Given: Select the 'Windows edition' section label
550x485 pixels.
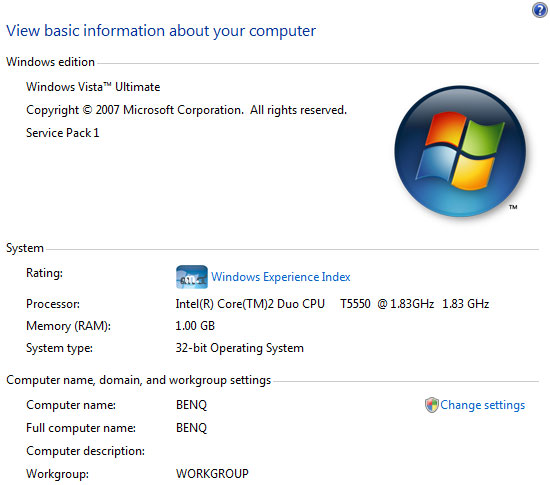Looking at the screenshot, I should [51, 62].
